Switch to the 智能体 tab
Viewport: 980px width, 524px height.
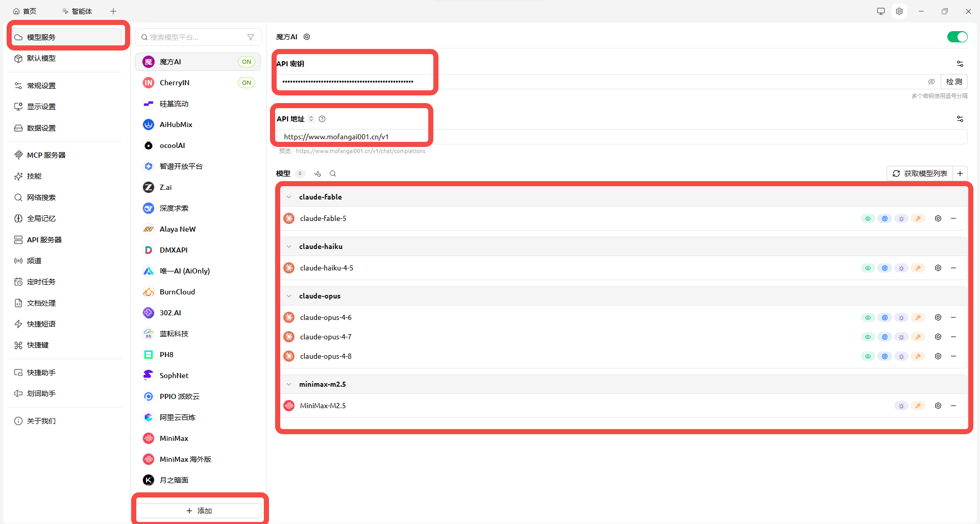pos(77,11)
